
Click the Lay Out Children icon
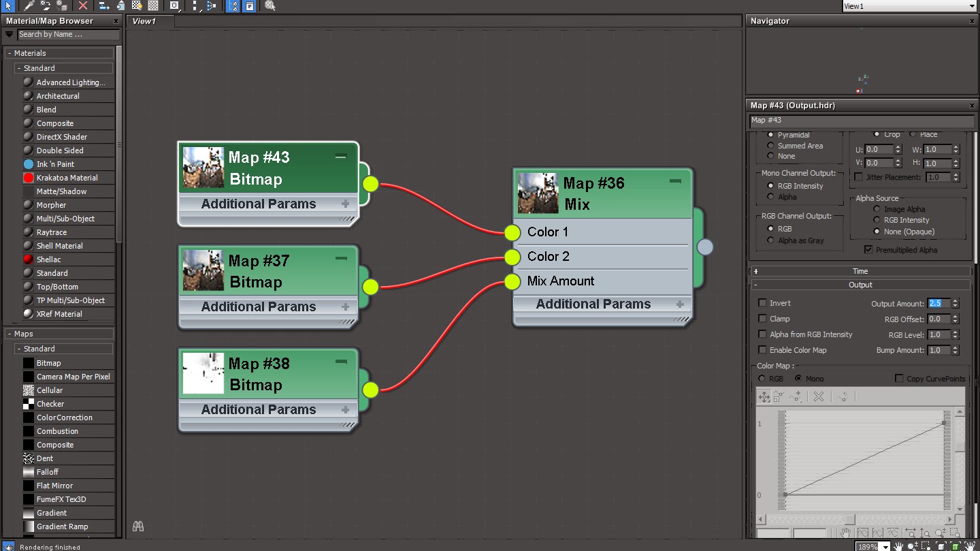[211, 5]
